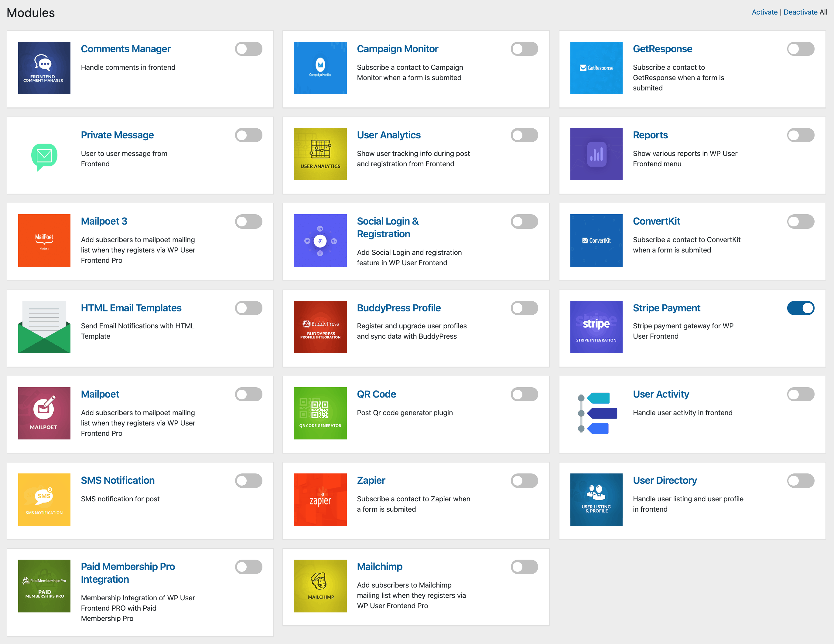The image size is (834, 644).
Task: Click the maroon Mailpoet module icon
Action: pos(44,414)
